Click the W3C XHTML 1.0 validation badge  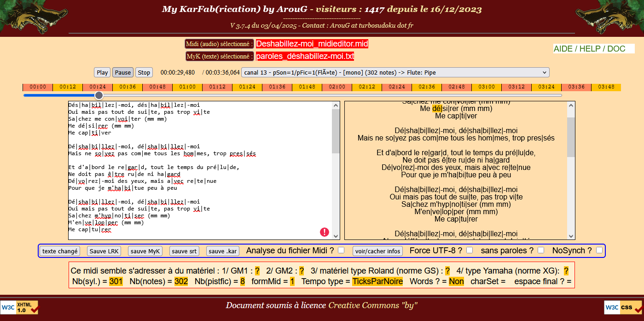tap(19, 308)
